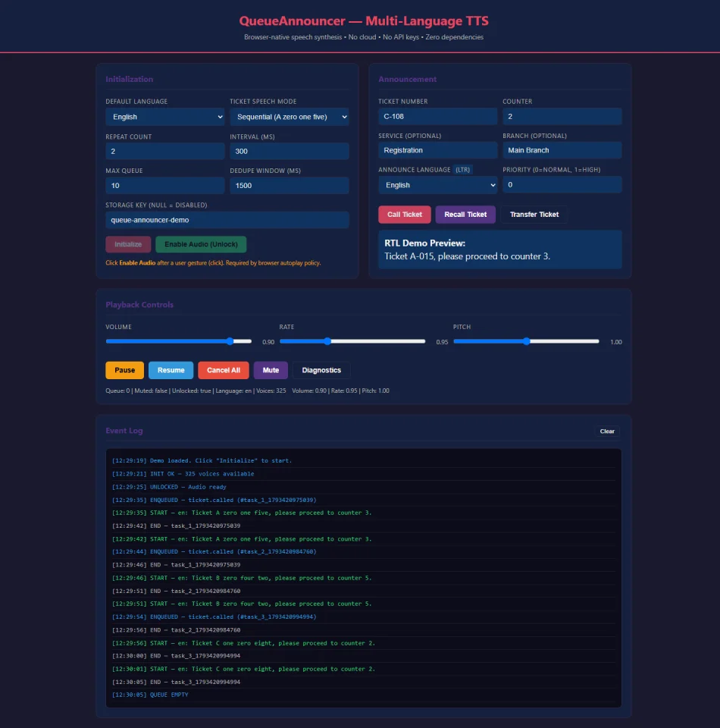Open the Diagnostics panel
720x728 pixels.
click(x=321, y=370)
